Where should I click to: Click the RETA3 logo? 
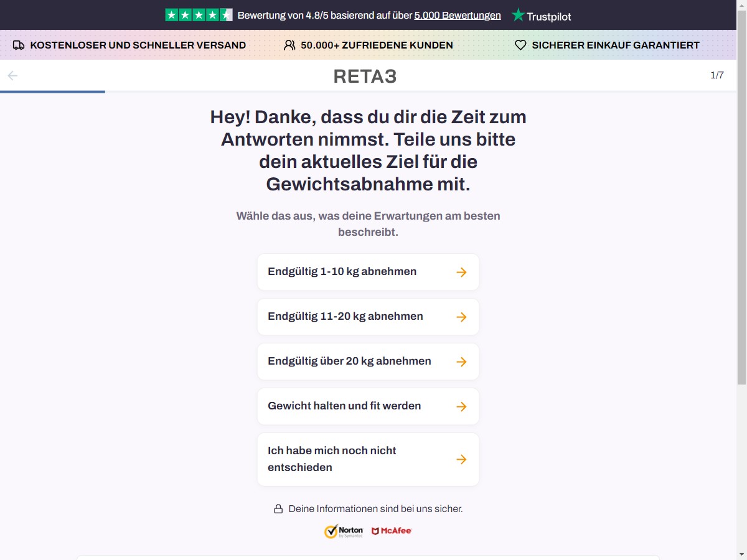pyautogui.click(x=365, y=76)
